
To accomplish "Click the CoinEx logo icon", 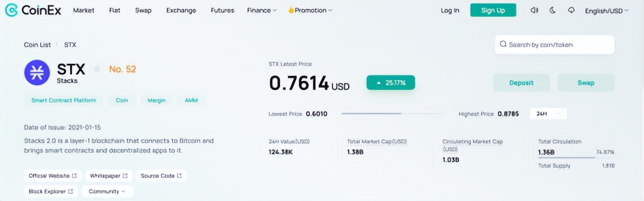I will (x=11, y=10).
